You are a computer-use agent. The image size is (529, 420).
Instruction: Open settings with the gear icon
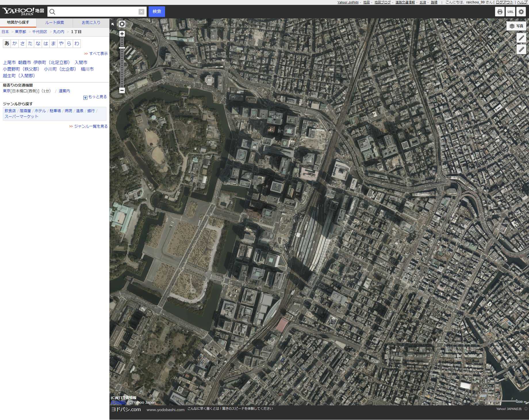tap(521, 12)
